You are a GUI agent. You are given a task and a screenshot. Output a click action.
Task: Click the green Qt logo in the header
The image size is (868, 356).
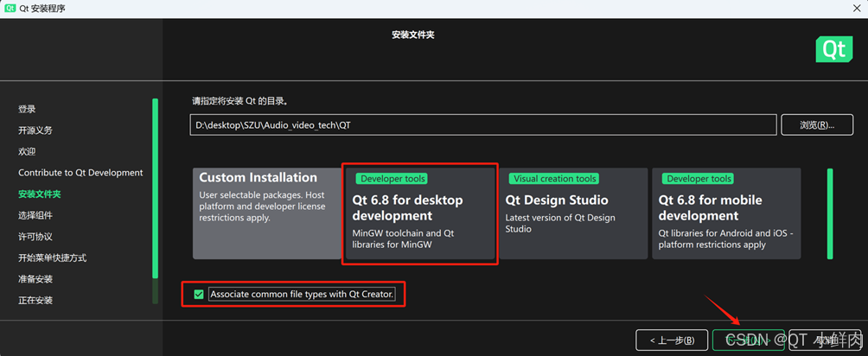tap(833, 49)
